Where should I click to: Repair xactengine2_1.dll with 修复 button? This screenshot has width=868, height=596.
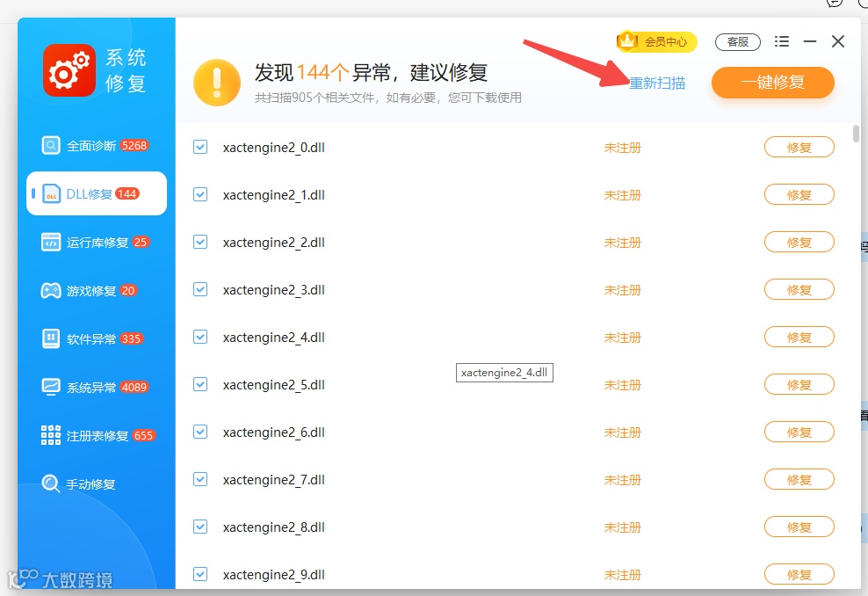click(799, 195)
